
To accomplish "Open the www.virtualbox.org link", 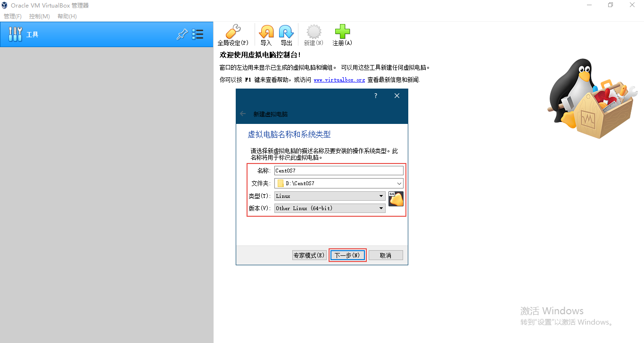I will [339, 80].
